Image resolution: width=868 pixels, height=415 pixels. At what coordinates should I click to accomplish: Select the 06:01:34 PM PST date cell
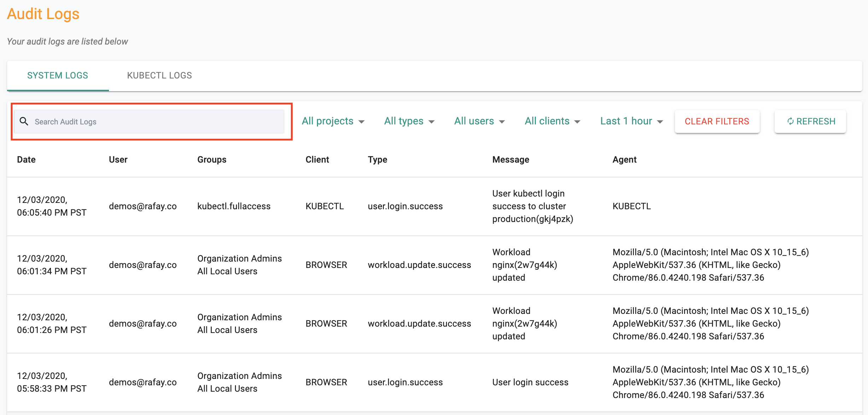(x=52, y=265)
